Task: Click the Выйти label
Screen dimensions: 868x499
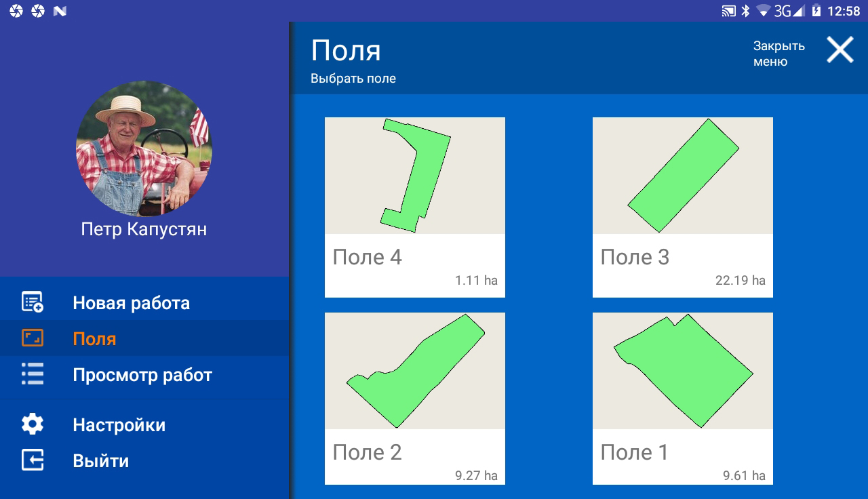Action: click(x=100, y=461)
